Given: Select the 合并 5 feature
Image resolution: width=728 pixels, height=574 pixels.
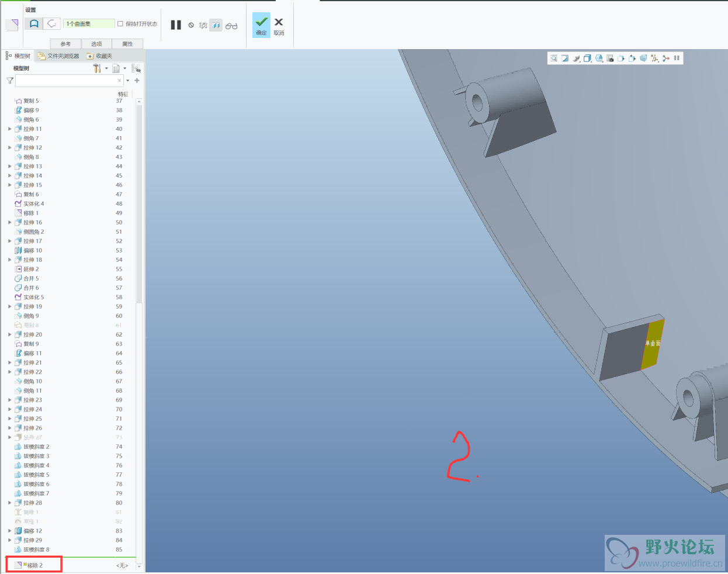Looking at the screenshot, I should tap(27, 279).
